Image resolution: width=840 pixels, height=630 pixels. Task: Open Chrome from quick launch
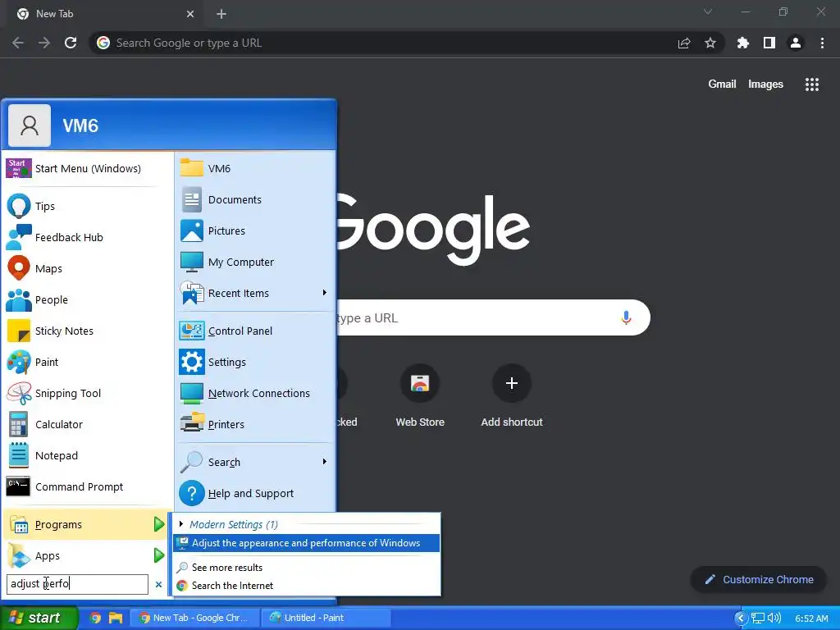95,619
